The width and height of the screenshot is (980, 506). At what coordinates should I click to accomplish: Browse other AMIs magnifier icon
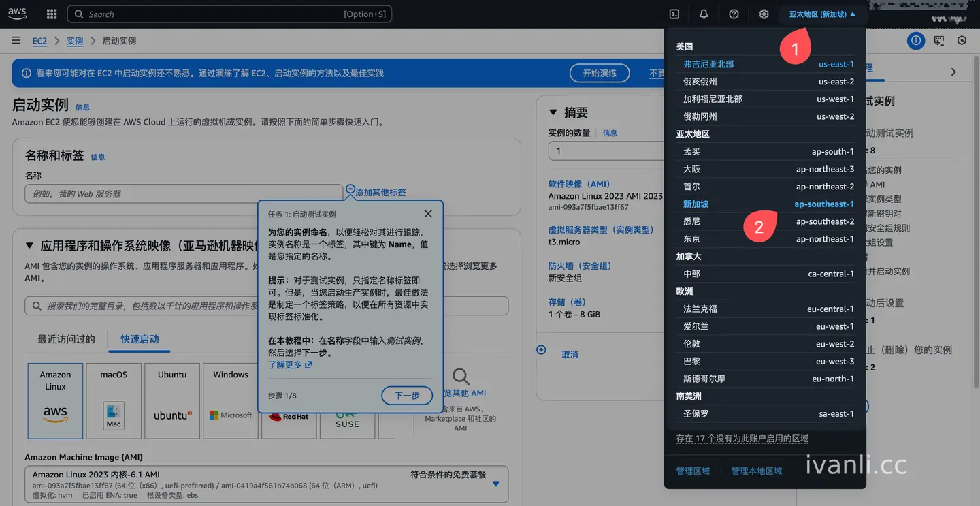(x=461, y=377)
